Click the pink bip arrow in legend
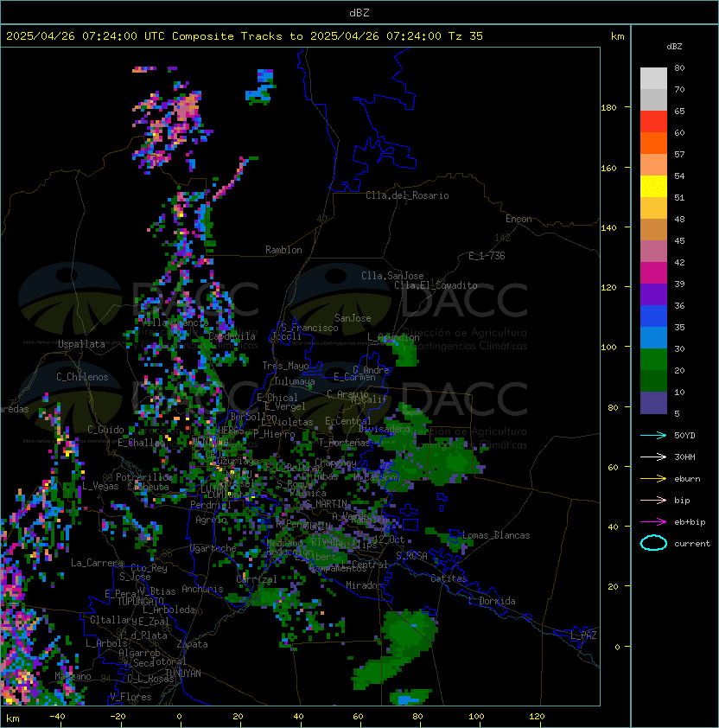This screenshot has height=728, width=719. click(x=653, y=500)
